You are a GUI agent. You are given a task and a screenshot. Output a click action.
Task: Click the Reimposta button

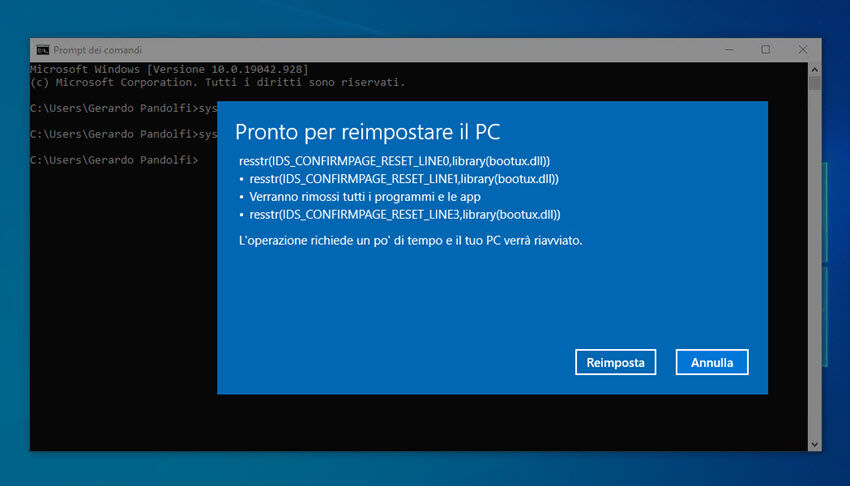pos(615,362)
